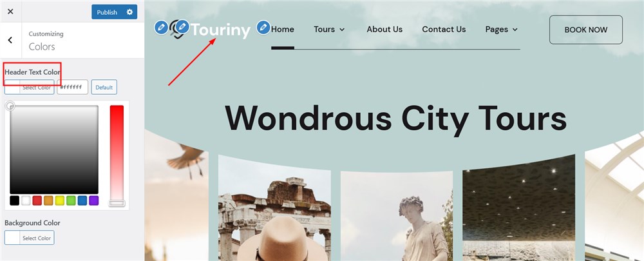Open the Home menu item
The height and width of the screenshot is (261, 644).
pyautogui.click(x=283, y=30)
